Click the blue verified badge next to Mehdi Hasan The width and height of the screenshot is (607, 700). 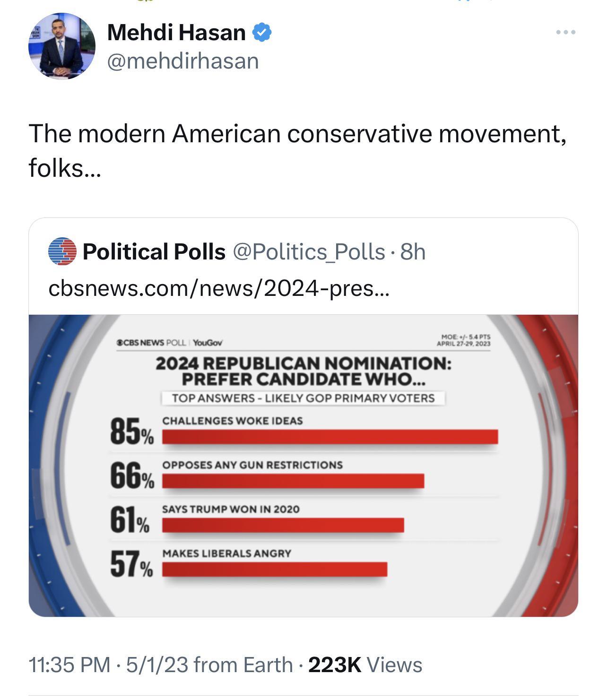click(262, 32)
